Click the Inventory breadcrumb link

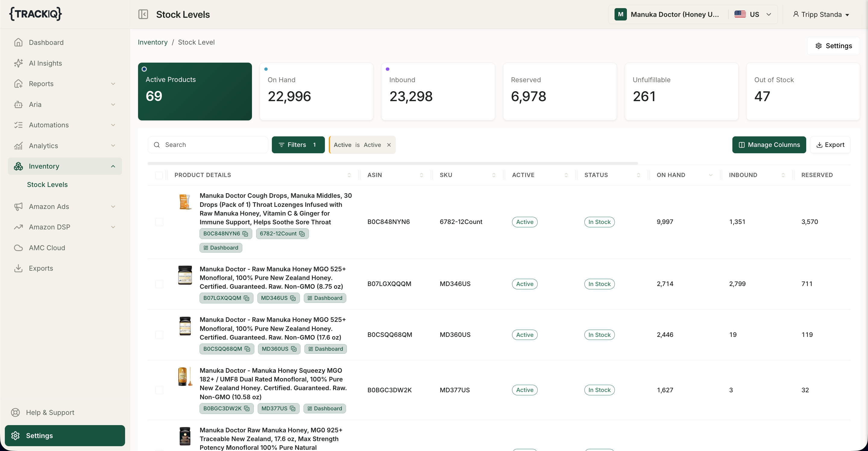(x=153, y=42)
